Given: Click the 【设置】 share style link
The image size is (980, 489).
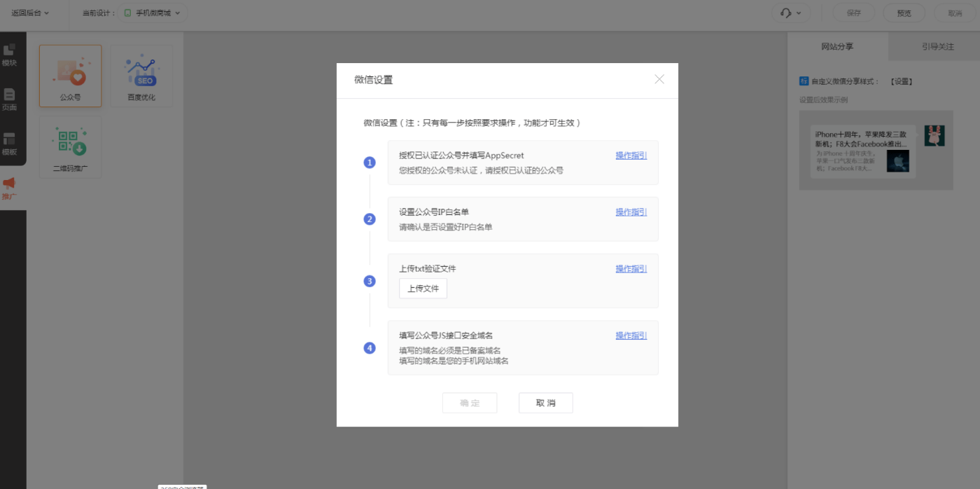Looking at the screenshot, I should coord(902,81).
